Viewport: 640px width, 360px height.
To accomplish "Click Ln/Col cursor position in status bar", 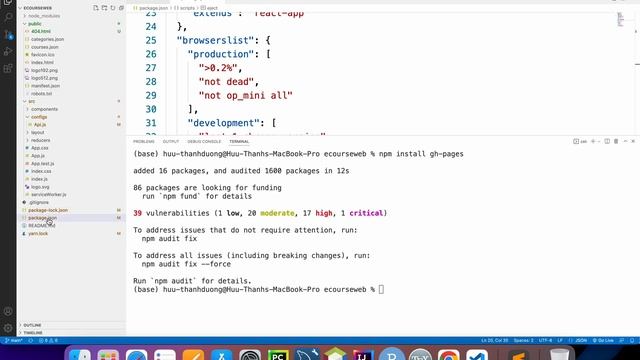I will [494, 340].
